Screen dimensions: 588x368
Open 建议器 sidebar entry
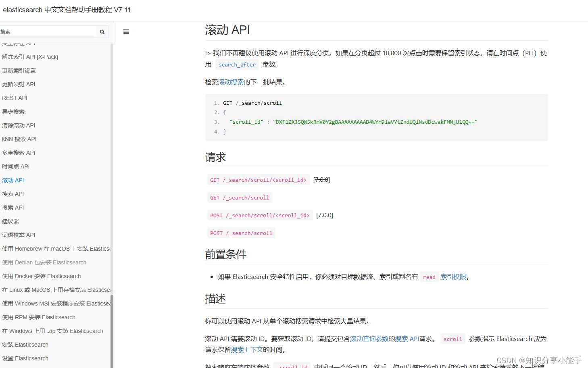[x=10, y=221]
